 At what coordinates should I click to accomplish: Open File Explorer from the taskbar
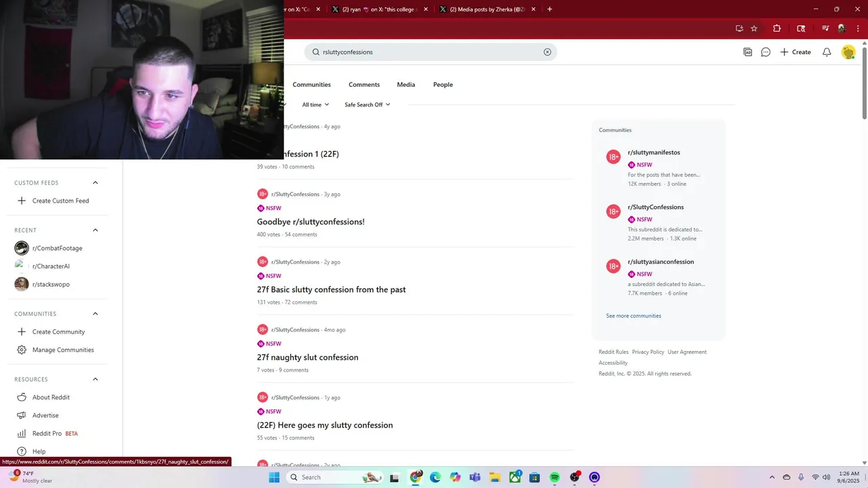tap(494, 477)
